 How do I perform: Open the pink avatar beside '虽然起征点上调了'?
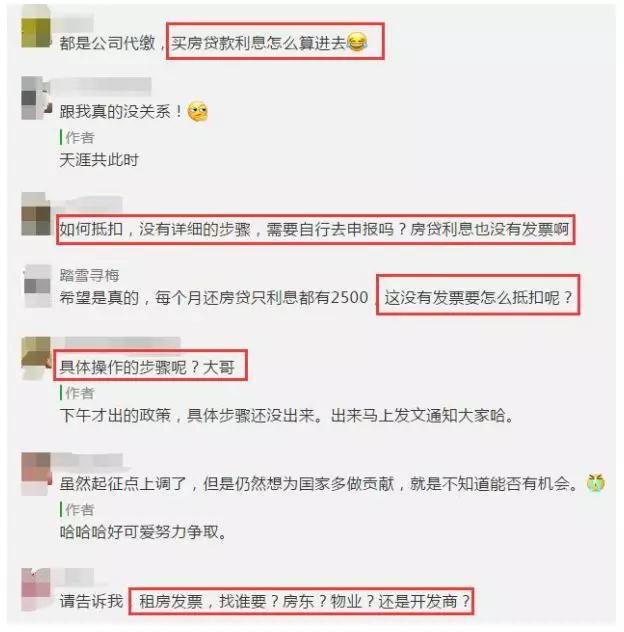(x=36, y=474)
